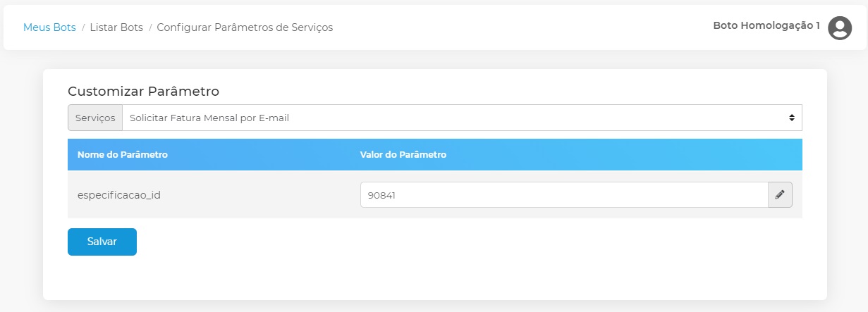Click the Nome do Parâmetro column header
This screenshot has width=868, height=312.
click(x=123, y=154)
